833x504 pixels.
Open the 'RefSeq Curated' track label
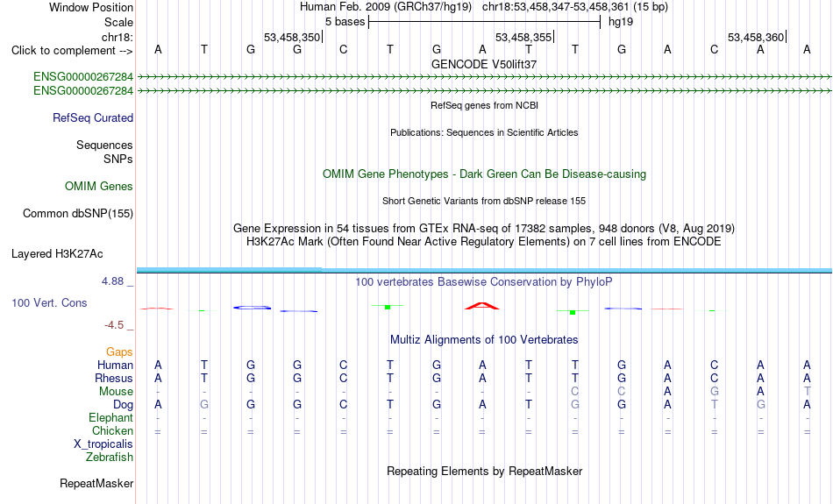(x=92, y=118)
